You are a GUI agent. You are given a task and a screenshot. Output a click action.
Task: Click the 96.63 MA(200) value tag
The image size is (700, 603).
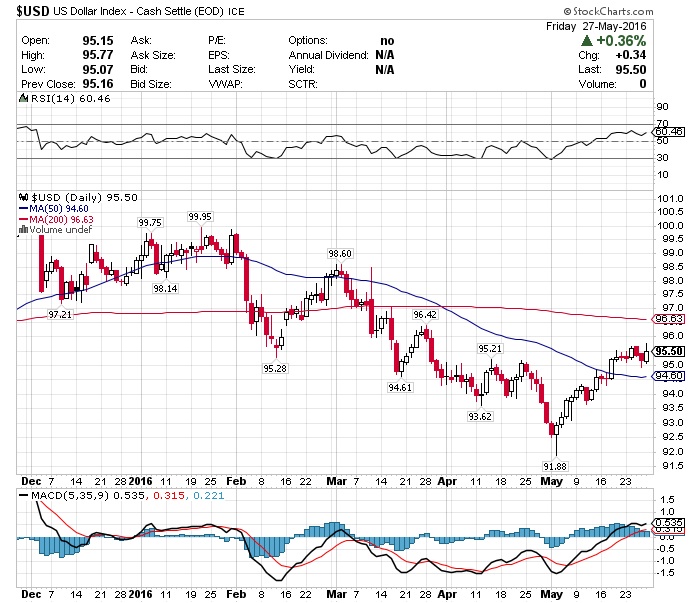coord(668,319)
